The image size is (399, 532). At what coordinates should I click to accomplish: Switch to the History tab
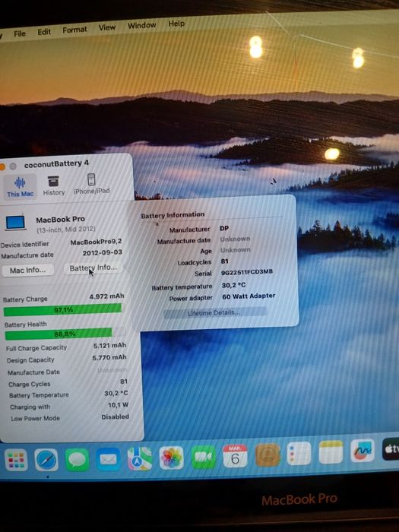(x=54, y=185)
